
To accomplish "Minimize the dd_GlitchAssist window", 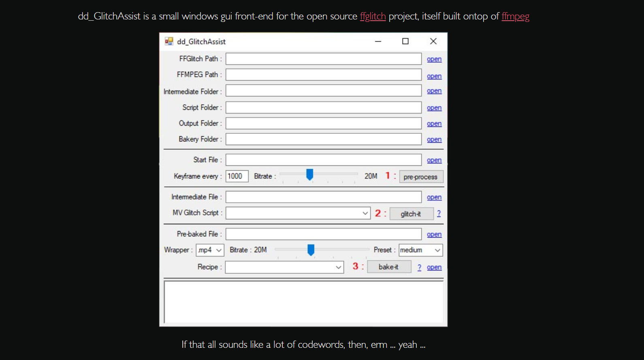I will coord(378,41).
